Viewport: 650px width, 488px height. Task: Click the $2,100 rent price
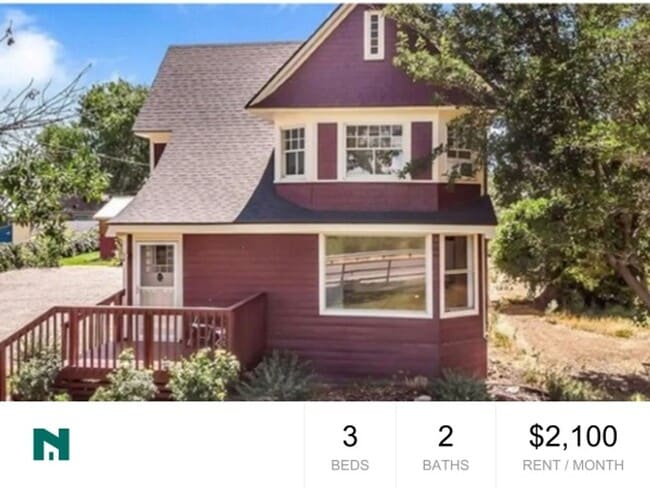click(x=573, y=436)
